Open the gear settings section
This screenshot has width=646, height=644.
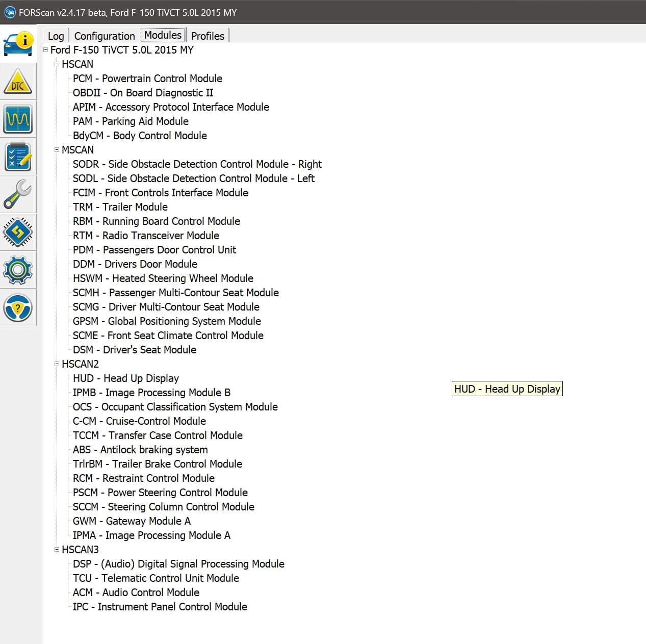coord(18,270)
